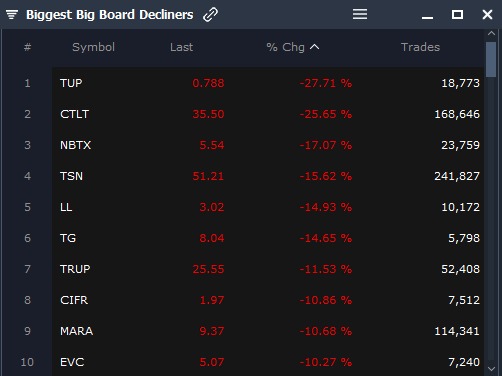This screenshot has height=376, width=502.
Task: Select the CTLT symbol
Action: pos(74,114)
